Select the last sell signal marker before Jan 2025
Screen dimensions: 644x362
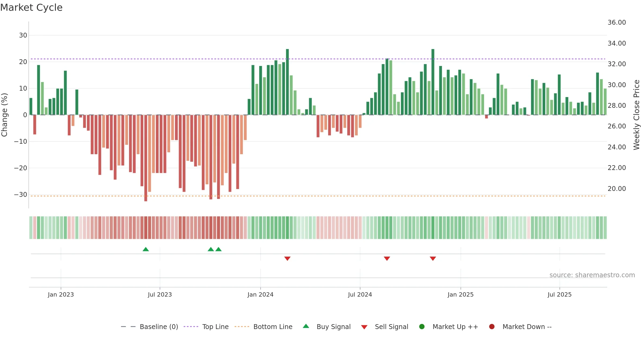pos(433,258)
